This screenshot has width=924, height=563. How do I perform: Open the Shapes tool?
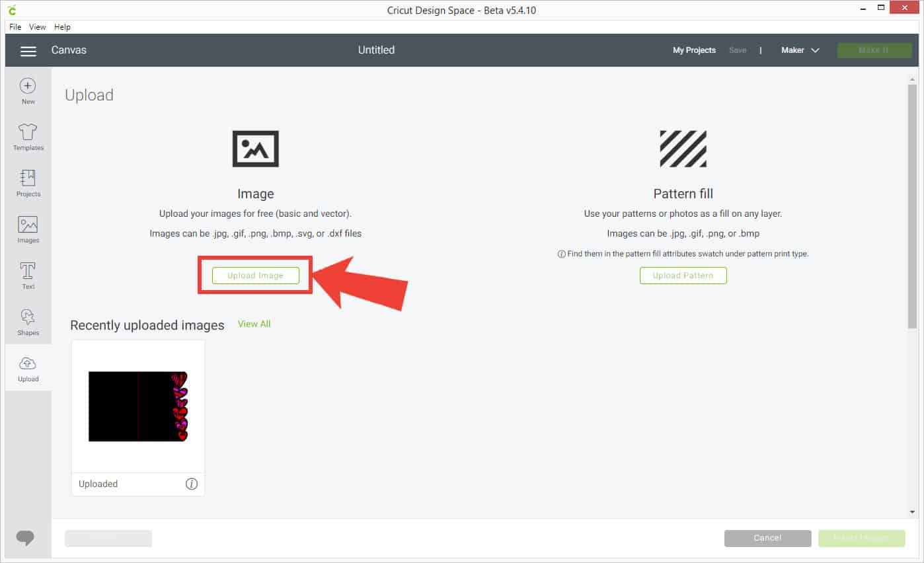28,322
